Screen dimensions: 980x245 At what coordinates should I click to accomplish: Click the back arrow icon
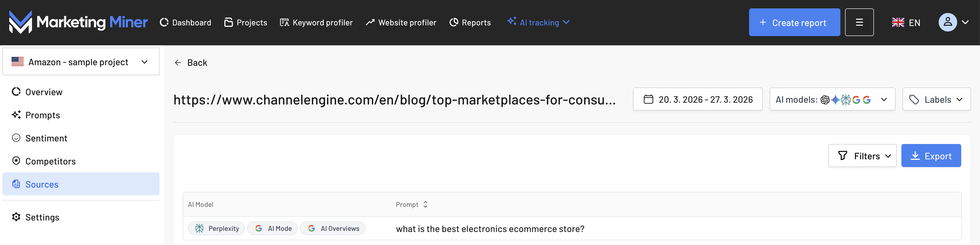point(178,63)
